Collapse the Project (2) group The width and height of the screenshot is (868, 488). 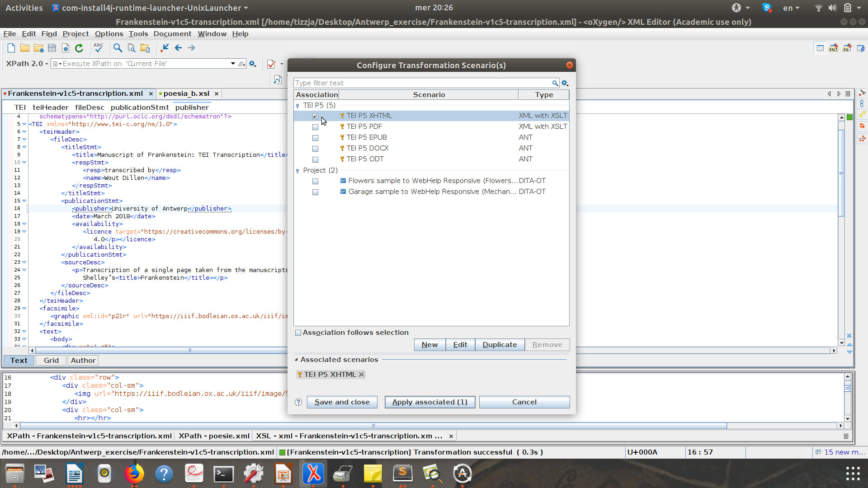(x=297, y=171)
